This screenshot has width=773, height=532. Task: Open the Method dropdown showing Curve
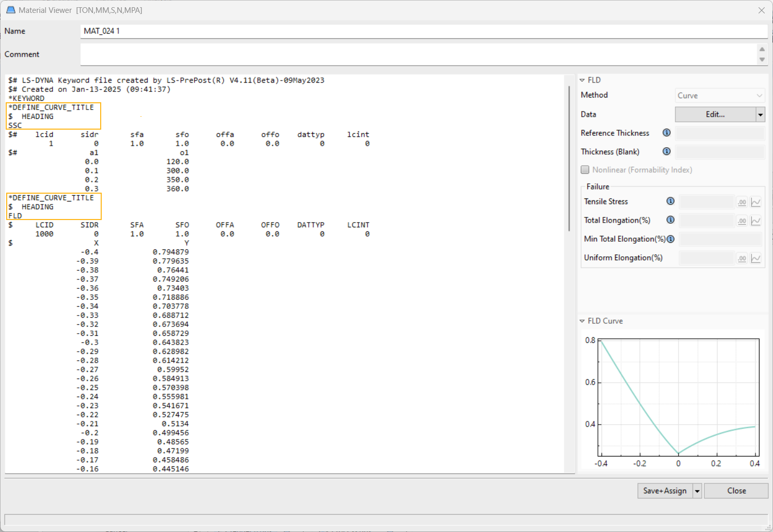[719, 95]
